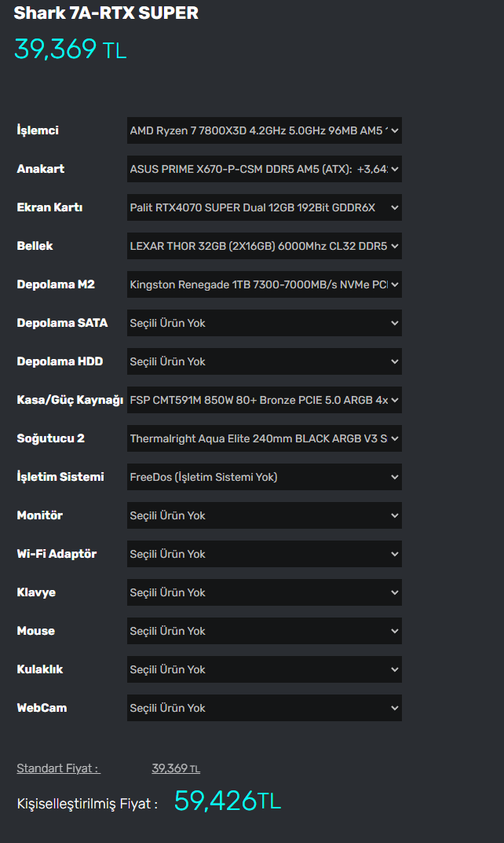
Task: Expand the Depolama HDD dropdown
Action: point(264,361)
